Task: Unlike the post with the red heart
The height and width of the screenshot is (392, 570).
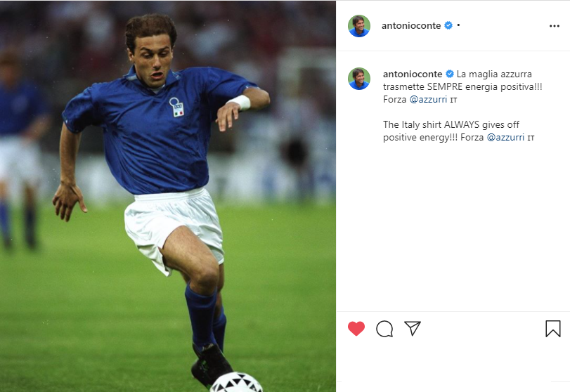Action: 356,329
